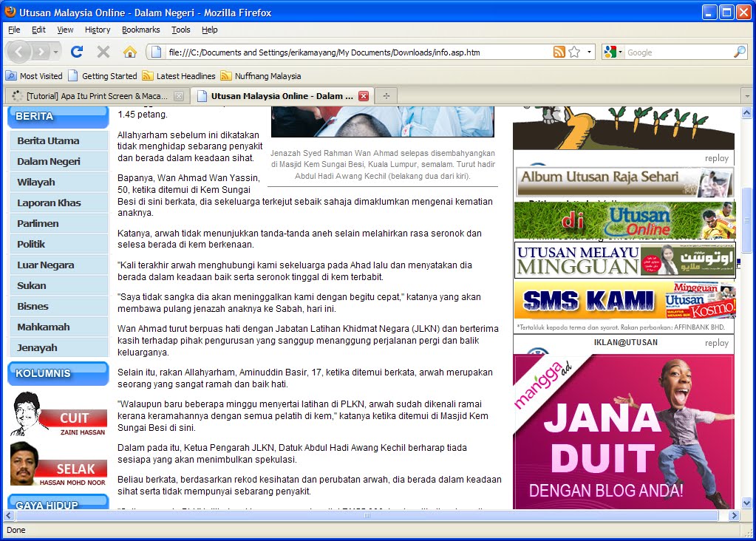Click the Forward navigation arrow
The height and width of the screenshot is (541, 756).
point(41,52)
